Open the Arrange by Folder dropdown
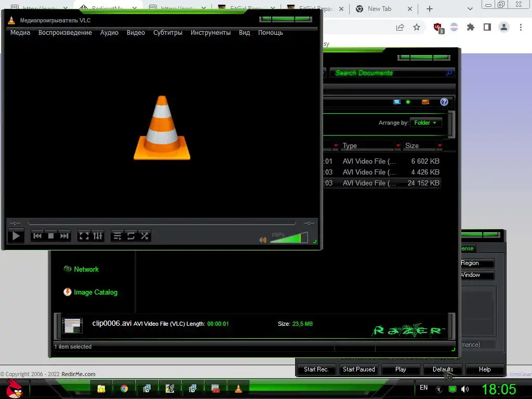This screenshot has height=399, width=532. coord(425,123)
